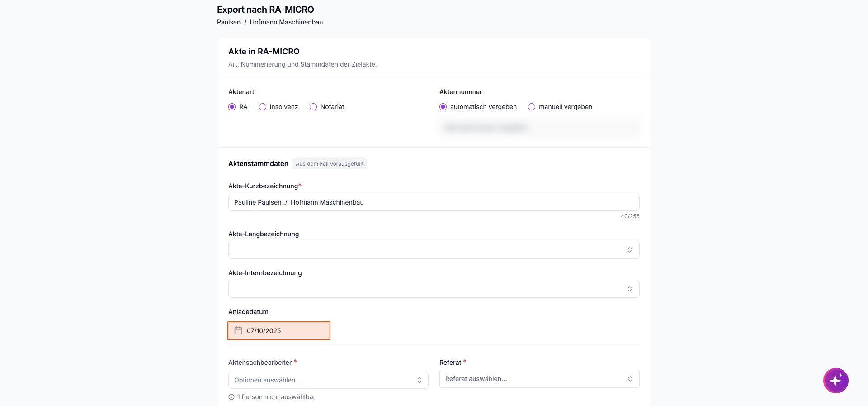
Task: Click the '1 Person nicht auswählbar' hint text
Action: pyautogui.click(x=276, y=397)
